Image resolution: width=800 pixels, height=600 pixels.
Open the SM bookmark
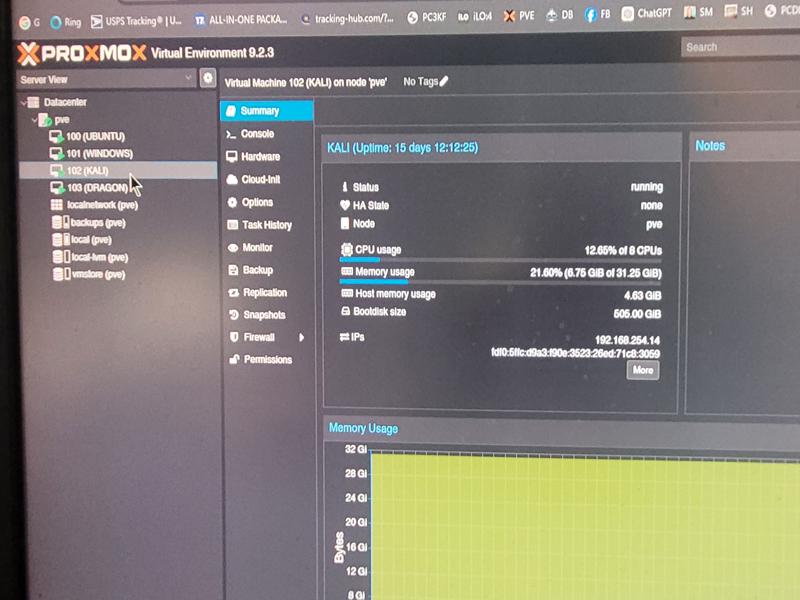click(698, 12)
